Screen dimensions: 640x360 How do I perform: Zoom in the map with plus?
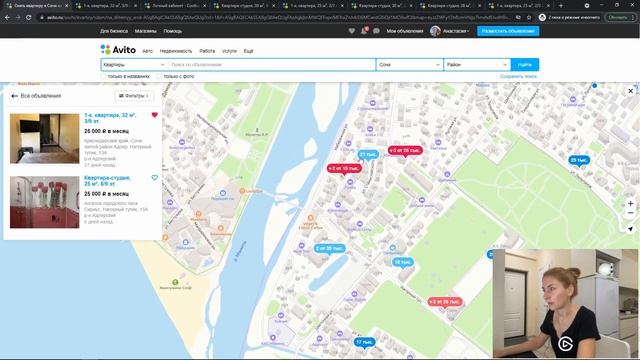point(630,203)
